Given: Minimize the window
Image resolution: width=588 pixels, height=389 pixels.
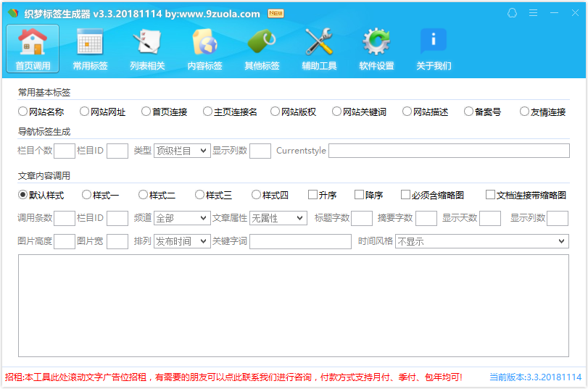Looking at the screenshot, I should (x=554, y=13).
